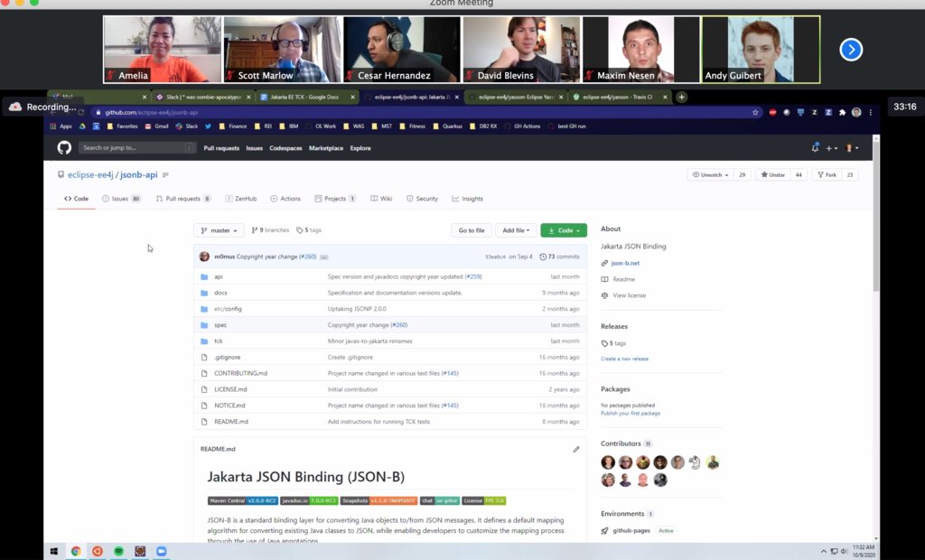View the 73 commits history
Viewport: 925px width, 560px height.
coord(559,257)
